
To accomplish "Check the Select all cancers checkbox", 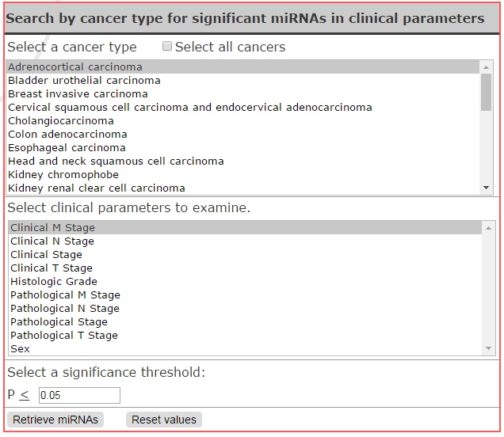I will pyautogui.click(x=167, y=46).
